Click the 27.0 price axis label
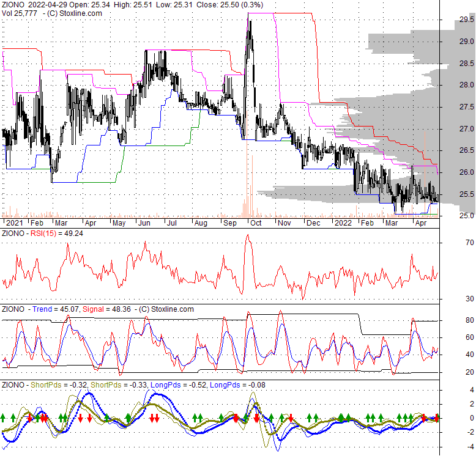 click(x=466, y=129)
